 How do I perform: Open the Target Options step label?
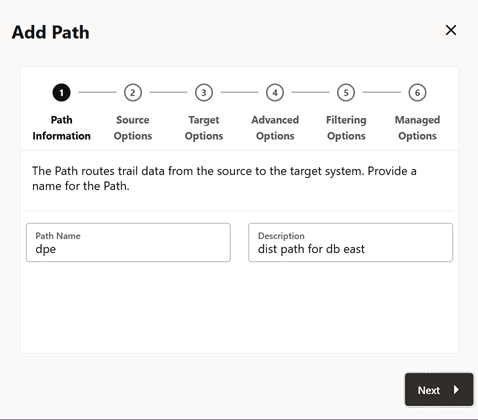pyautogui.click(x=204, y=128)
